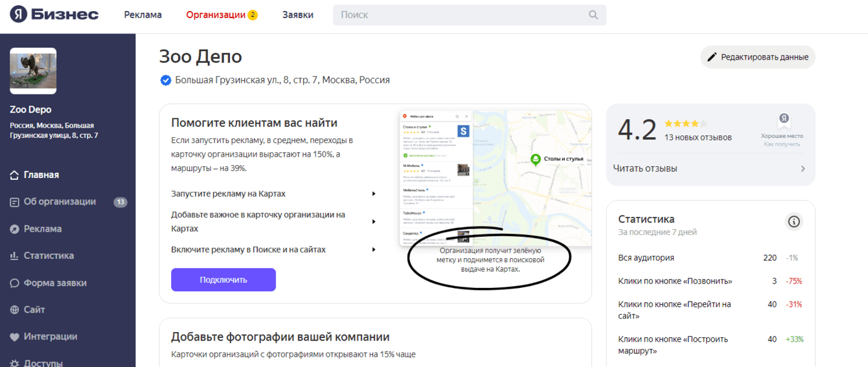Image resolution: width=868 pixels, height=367 pixels.
Task: Click the map preview illustration
Action: tap(496, 178)
